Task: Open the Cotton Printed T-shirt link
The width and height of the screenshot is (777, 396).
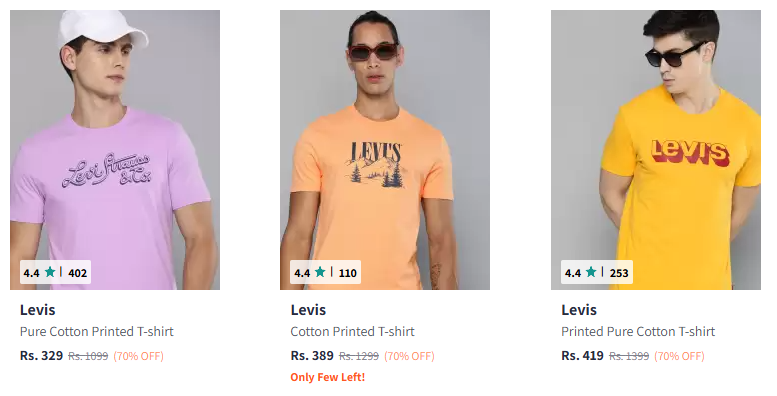Action: (352, 332)
